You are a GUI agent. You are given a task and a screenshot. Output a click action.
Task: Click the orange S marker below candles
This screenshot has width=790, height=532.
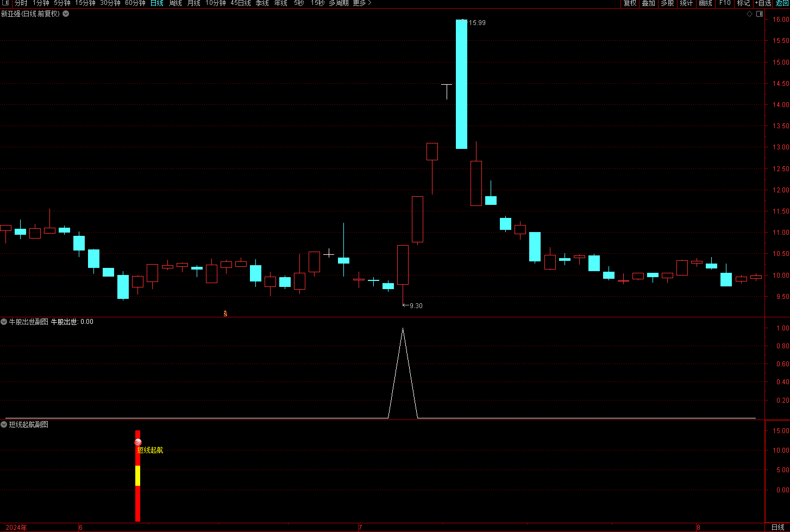[x=225, y=314]
